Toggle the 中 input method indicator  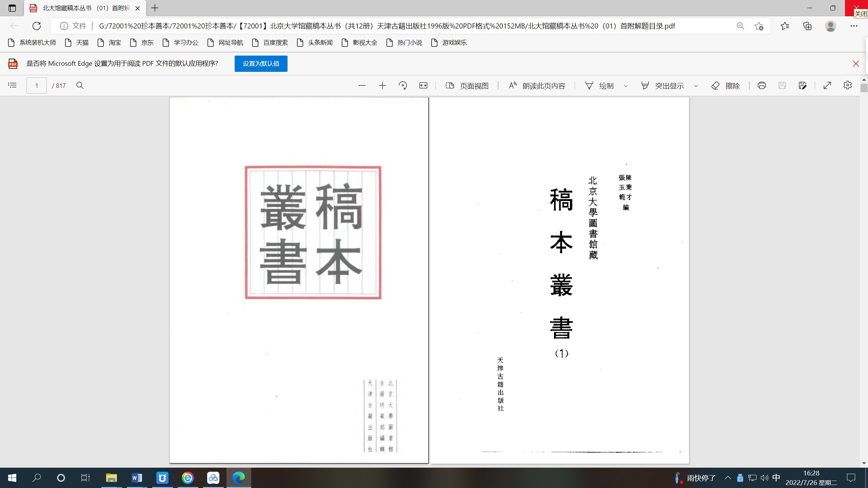click(776, 478)
